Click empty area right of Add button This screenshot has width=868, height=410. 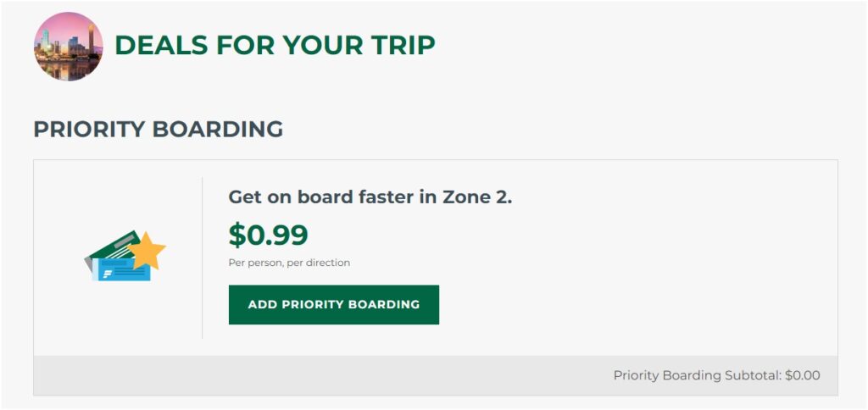point(637,305)
